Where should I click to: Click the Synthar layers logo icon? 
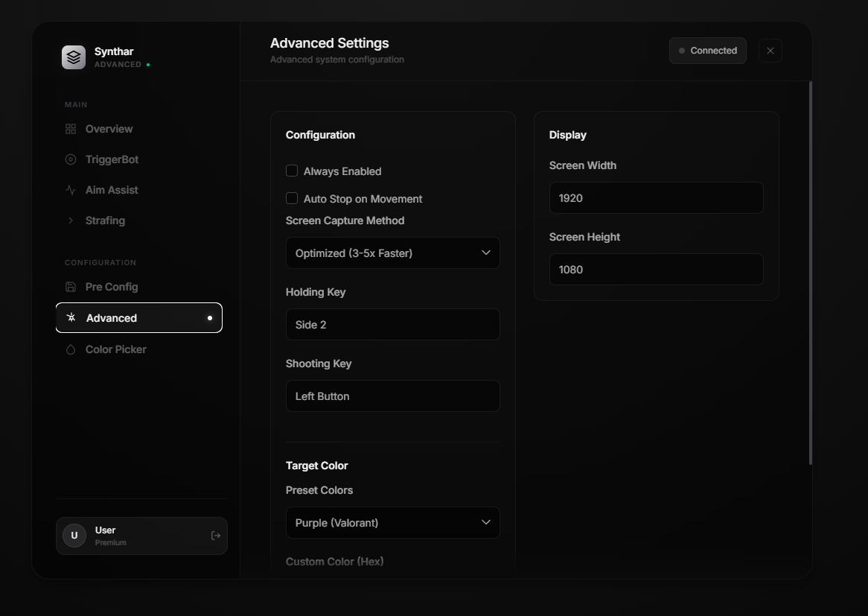pyautogui.click(x=73, y=57)
